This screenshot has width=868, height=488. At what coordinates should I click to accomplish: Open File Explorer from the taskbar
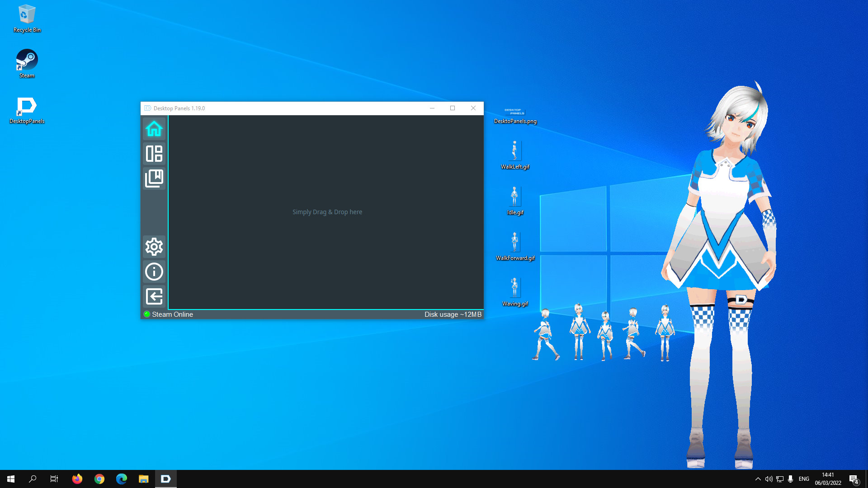[143, 479]
